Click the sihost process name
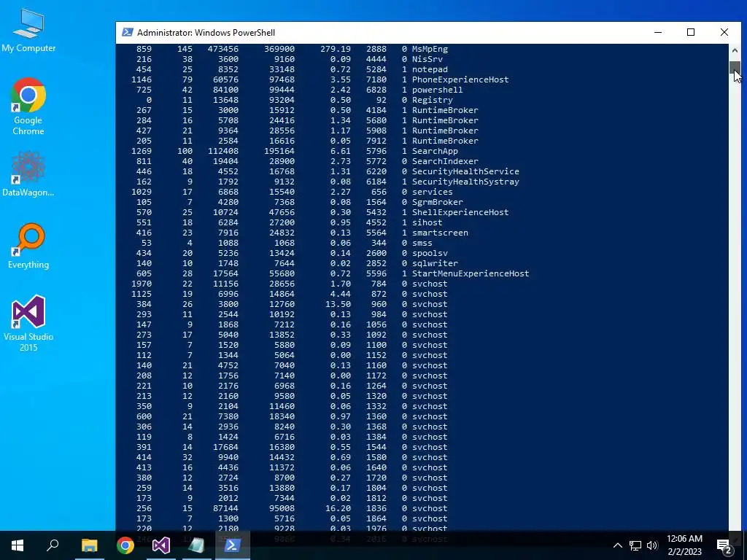 (427, 222)
